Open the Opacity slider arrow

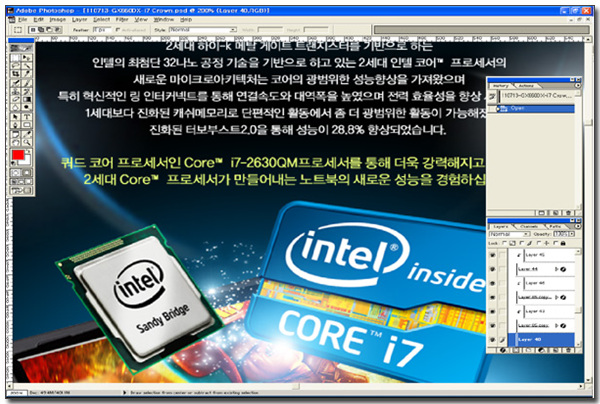(x=572, y=234)
